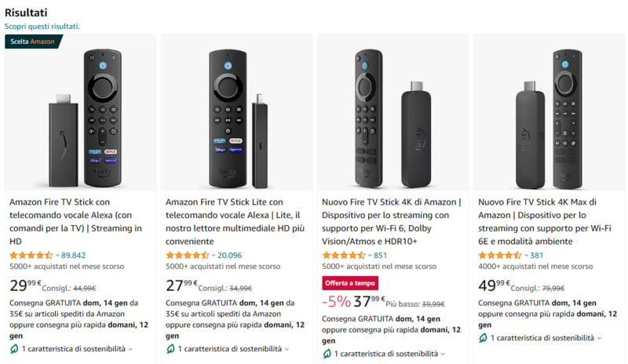Click the 'Offerta a tempo' deal badge
The image size is (628, 364).
pyautogui.click(x=350, y=282)
